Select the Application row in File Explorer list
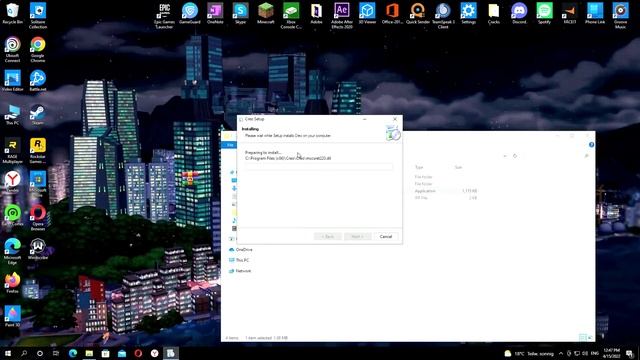The width and height of the screenshot is (640, 360). point(445,191)
